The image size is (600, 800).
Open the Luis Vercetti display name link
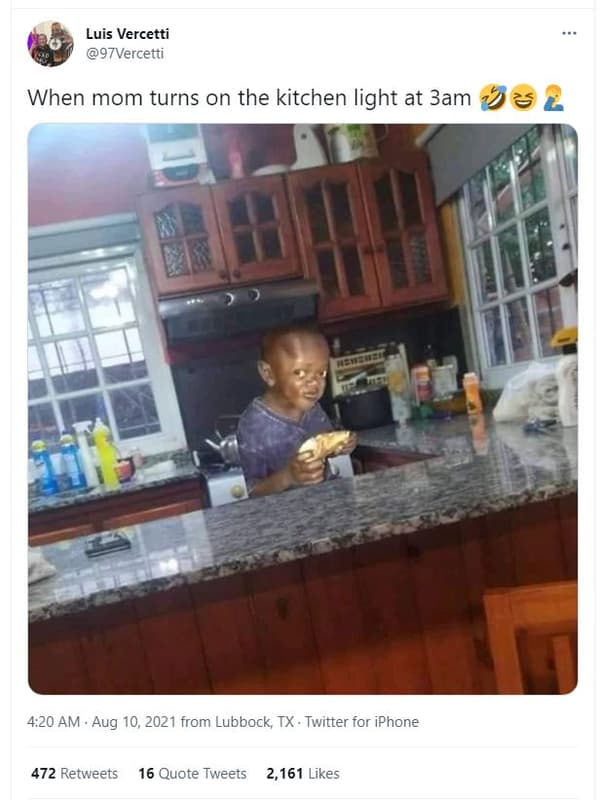(127, 34)
